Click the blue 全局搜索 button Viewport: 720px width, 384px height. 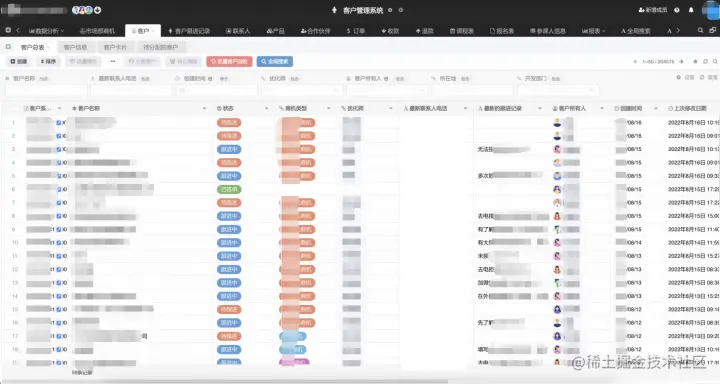275,61
